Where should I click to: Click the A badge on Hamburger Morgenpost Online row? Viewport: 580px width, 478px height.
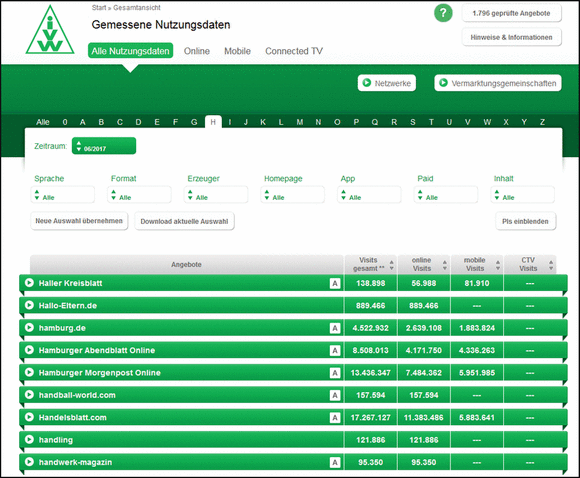[335, 373]
